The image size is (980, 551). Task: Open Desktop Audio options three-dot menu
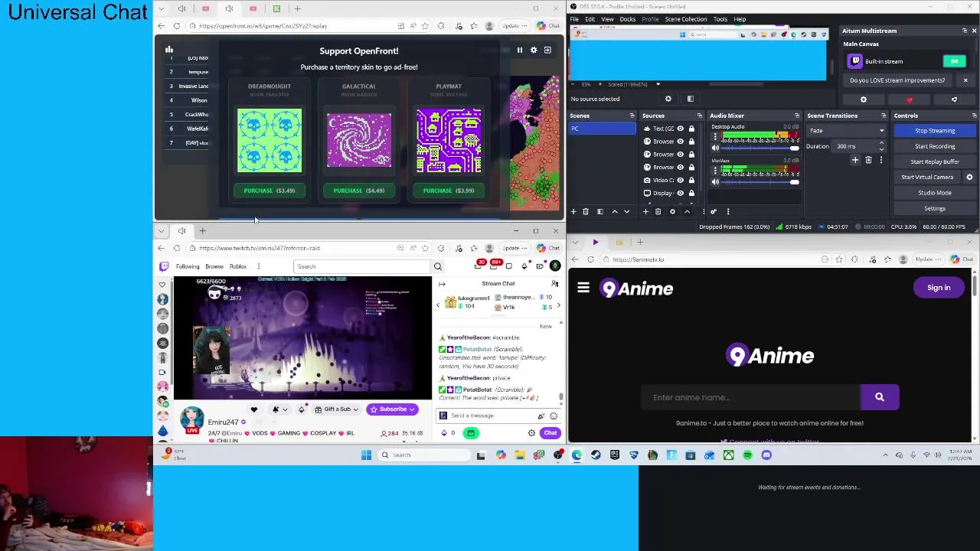(715, 136)
